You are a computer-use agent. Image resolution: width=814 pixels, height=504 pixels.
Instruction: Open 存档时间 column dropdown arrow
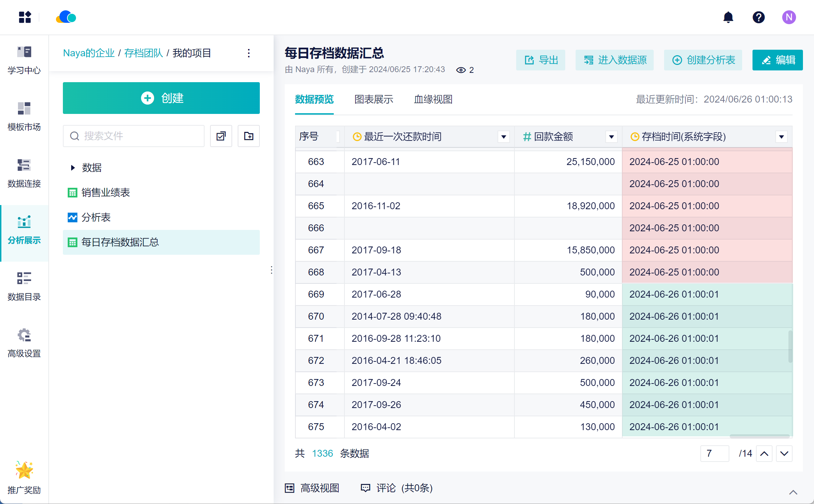tap(781, 137)
